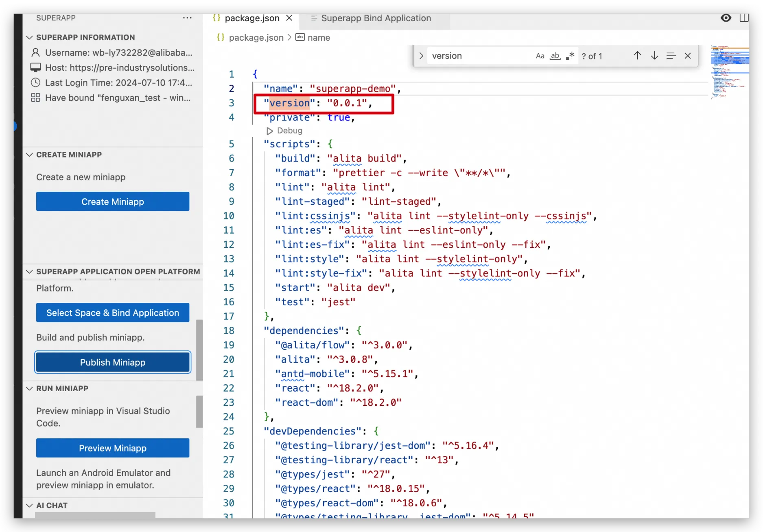Go to next match arrow
Screen dimensions: 763x532
(x=654, y=56)
